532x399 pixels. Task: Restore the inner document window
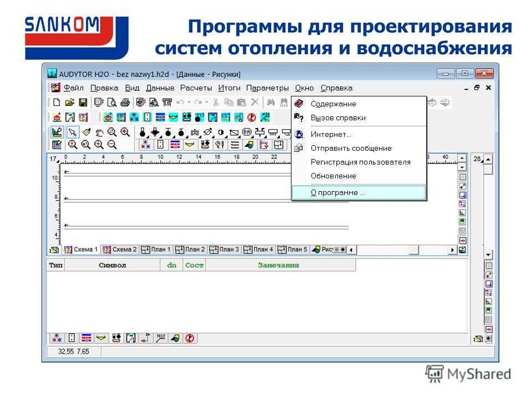tap(477, 88)
